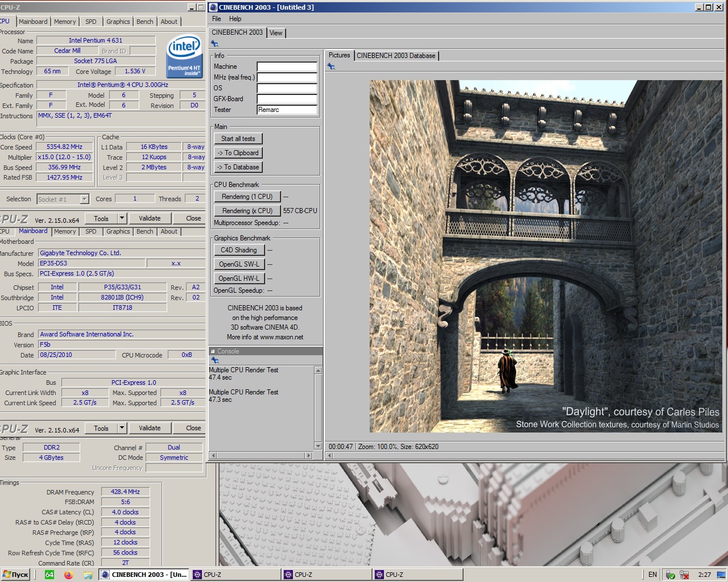Image resolution: width=728 pixels, height=582 pixels.
Task: Click the Console scrollbar up arrow
Action: coord(318,371)
